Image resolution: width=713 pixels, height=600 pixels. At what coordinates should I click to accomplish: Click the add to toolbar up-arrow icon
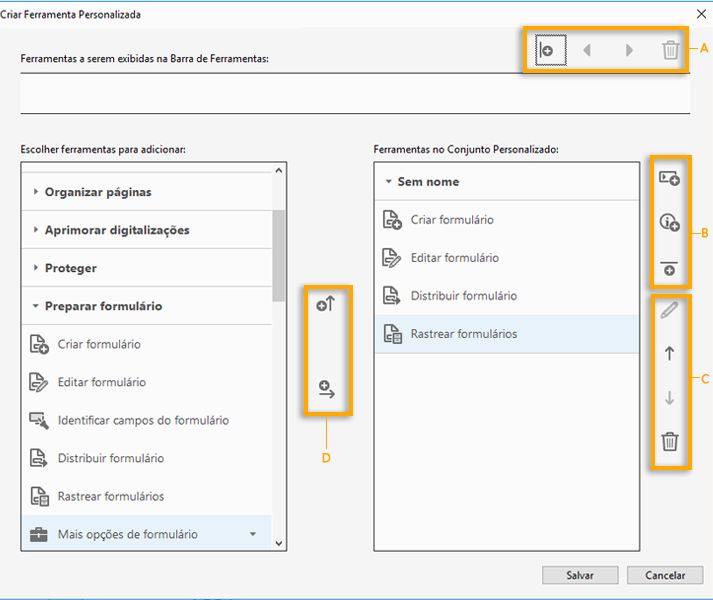(x=325, y=305)
